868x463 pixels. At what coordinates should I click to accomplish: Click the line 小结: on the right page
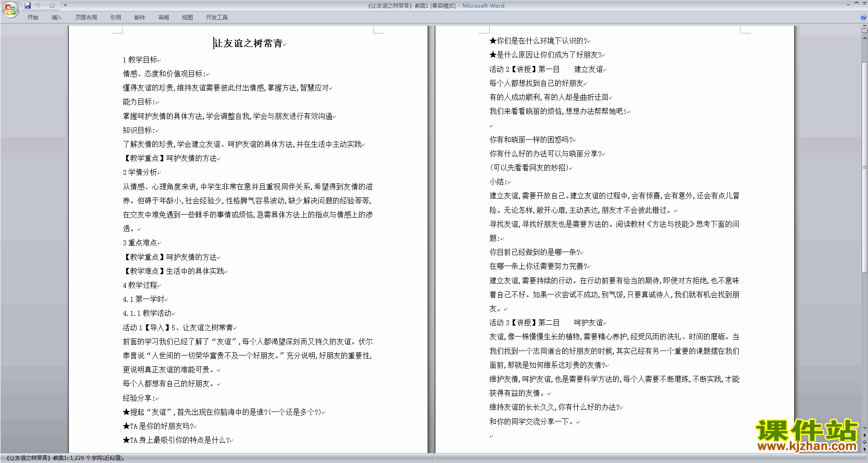[x=498, y=182]
